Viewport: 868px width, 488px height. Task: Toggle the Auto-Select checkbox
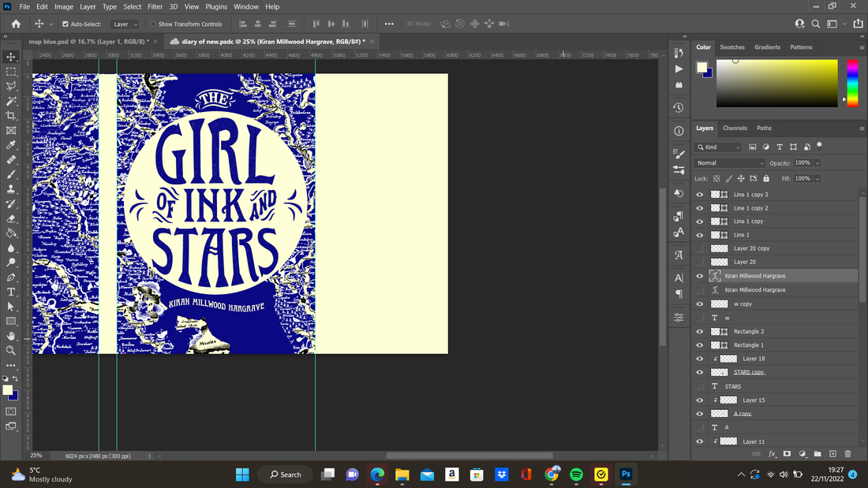click(65, 24)
